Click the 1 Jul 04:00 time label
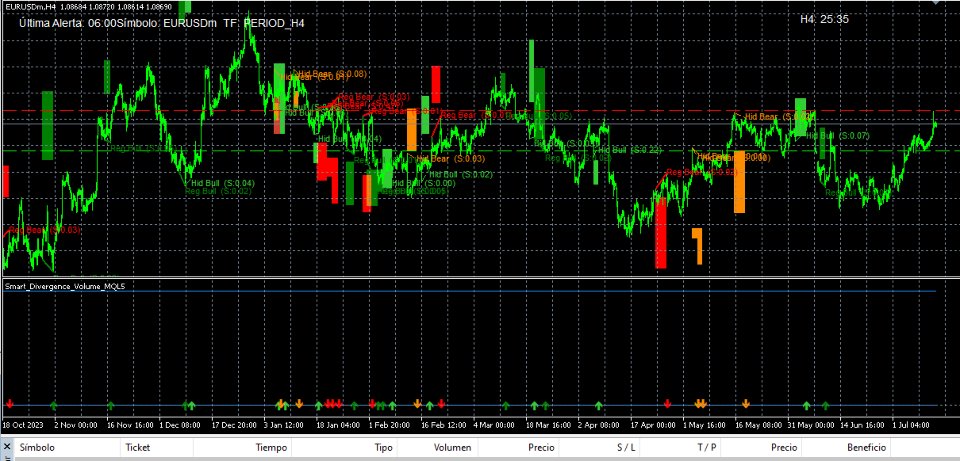The height and width of the screenshot is (461, 960). 911,424
